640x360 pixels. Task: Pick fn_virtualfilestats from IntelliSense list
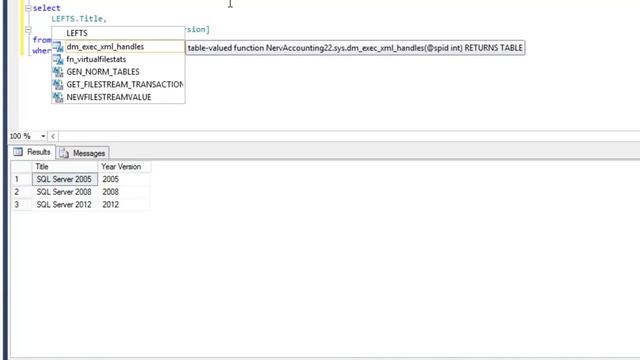pyautogui.click(x=118, y=59)
